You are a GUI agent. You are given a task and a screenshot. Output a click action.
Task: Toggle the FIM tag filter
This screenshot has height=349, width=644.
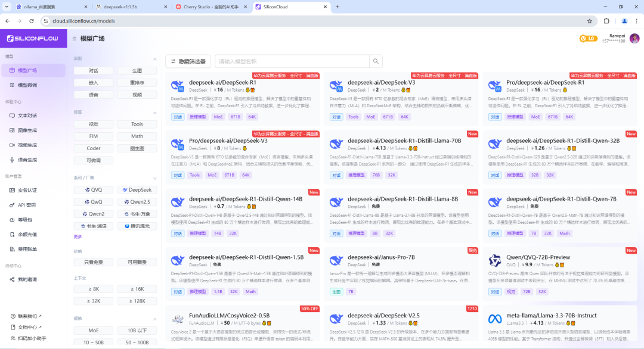[93, 136]
